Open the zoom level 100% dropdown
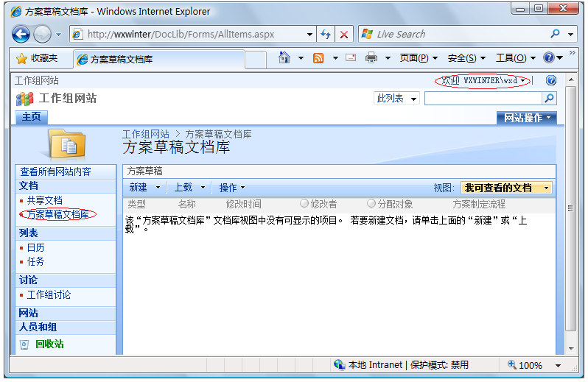 tap(558, 366)
